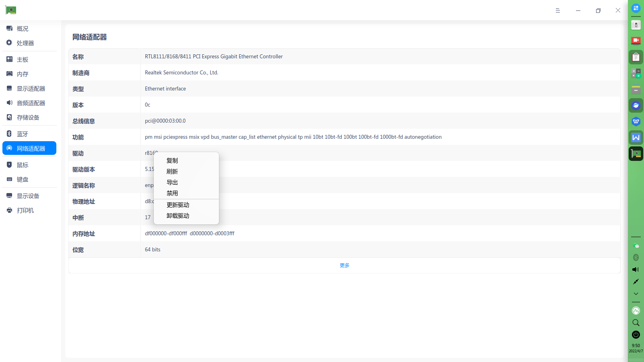Click the search magnifier in the dock
Image resolution: width=644 pixels, height=362 pixels.
(636, 323)
